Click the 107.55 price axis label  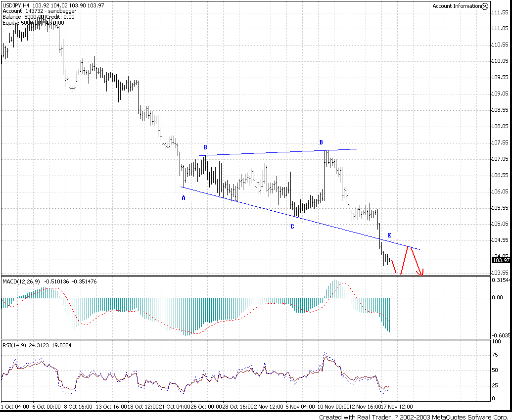(500, 142)
